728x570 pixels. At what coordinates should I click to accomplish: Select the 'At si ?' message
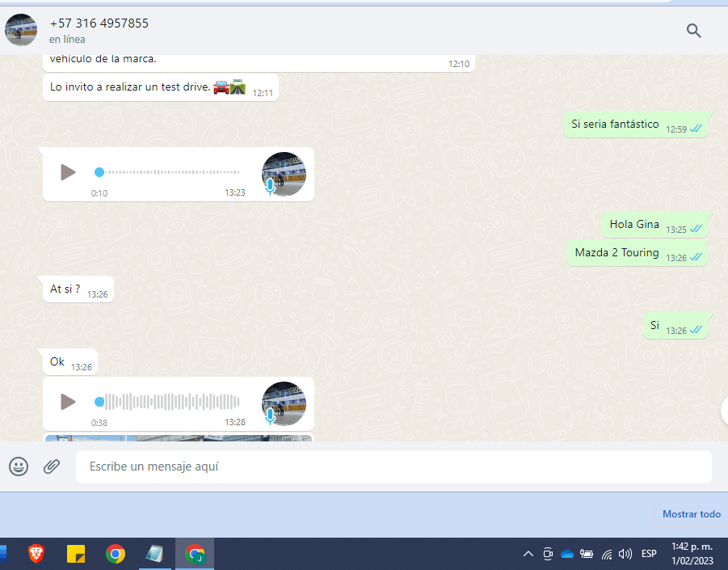[78, 289]
